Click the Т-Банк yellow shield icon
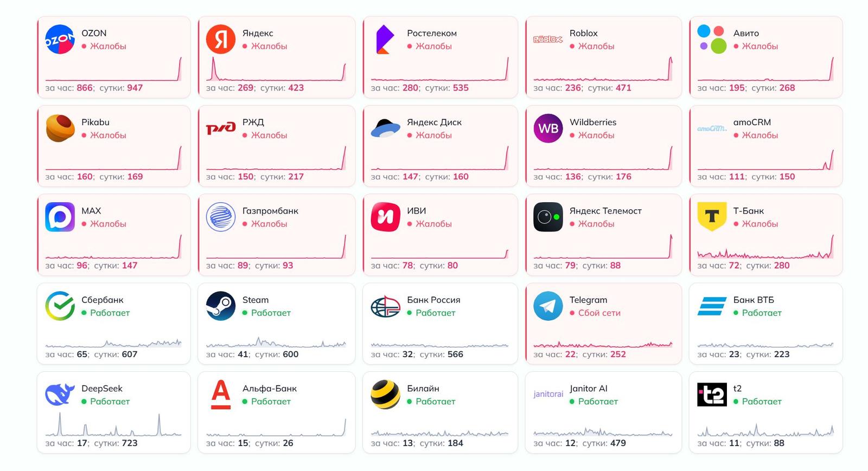The height and width of the screenshot is (471, 868). coord(712,217)
